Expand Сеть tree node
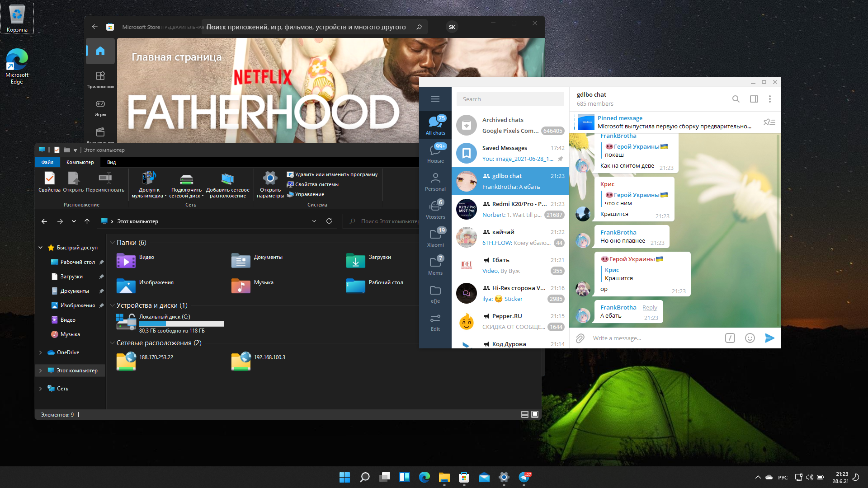The width and height of the screenshot is (868, 488). pyautogui.click(x=41, y=389)
